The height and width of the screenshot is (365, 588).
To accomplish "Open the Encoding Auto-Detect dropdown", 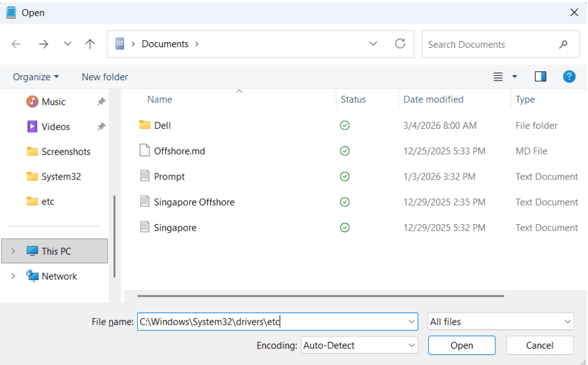I will pyautogui.click(x=359, y=345).
